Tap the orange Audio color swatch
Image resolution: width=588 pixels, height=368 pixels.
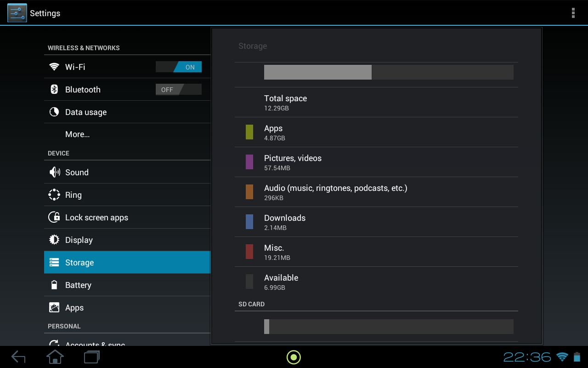(x=249, y=192)
